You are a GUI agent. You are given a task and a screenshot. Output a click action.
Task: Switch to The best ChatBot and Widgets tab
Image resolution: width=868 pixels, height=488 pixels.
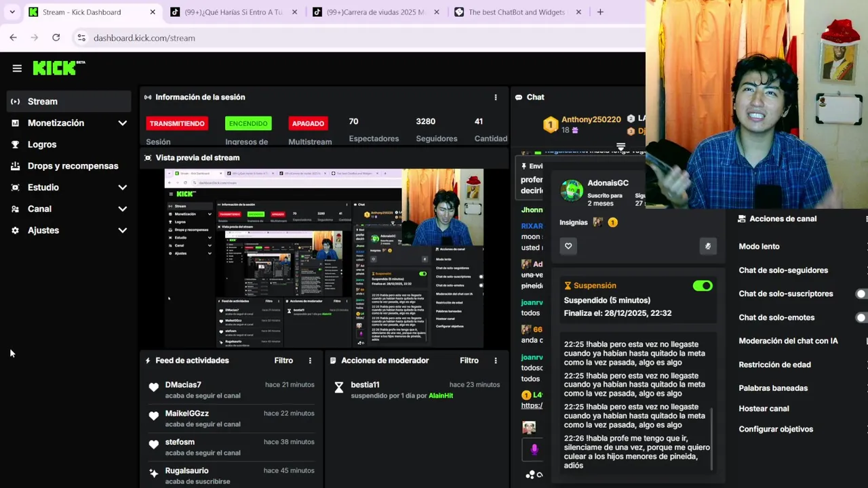click(x=518, y=12)
